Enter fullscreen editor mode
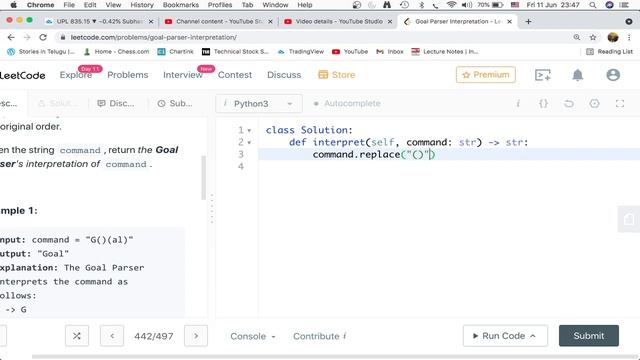This screenshot has height=360, width=640. (620, 104)
